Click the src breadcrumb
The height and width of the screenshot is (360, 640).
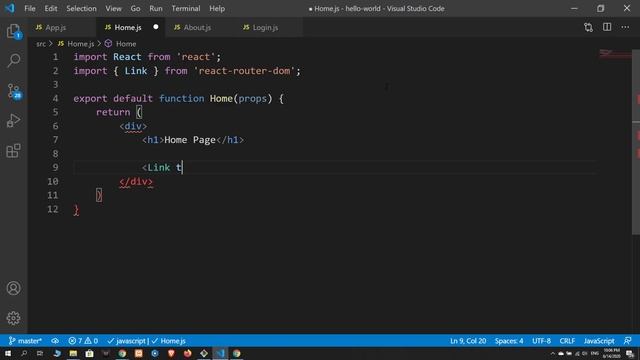41,44
